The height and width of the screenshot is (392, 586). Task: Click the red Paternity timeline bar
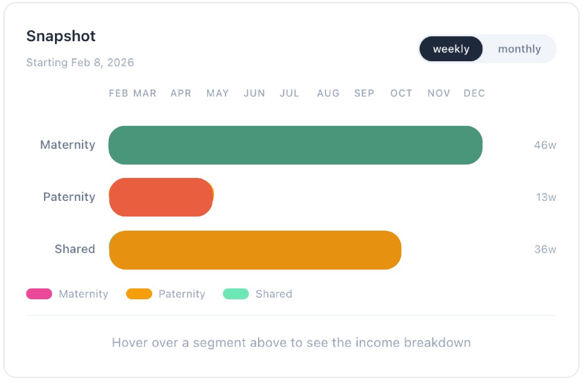161,197
